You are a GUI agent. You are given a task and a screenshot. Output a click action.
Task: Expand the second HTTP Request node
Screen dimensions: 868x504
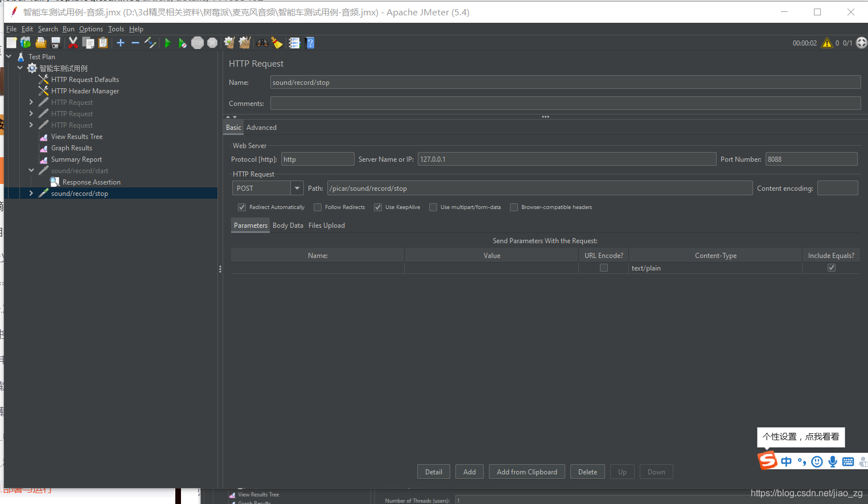[x=31, y=113]
